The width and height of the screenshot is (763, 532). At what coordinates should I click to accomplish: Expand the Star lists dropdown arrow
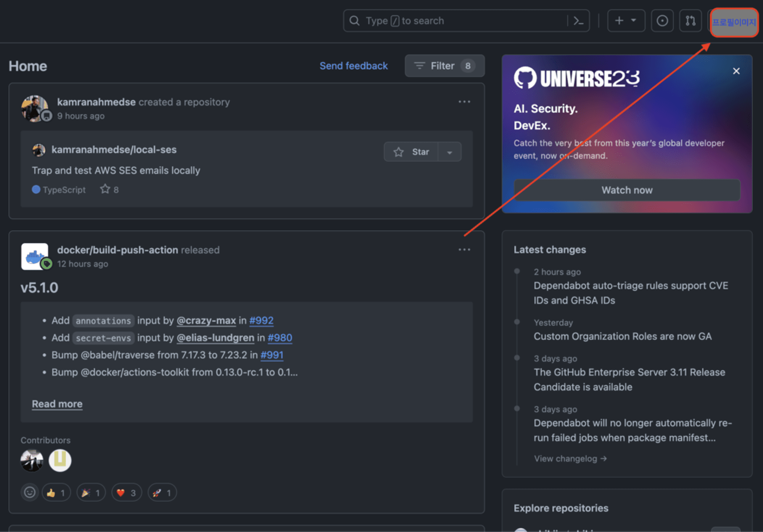click(x=450, y=152)
